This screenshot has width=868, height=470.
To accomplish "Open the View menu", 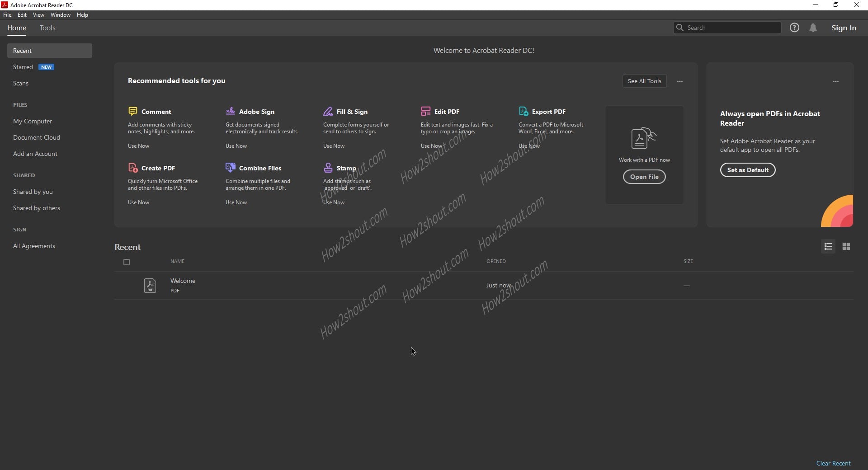I will [x=38, y=14].
